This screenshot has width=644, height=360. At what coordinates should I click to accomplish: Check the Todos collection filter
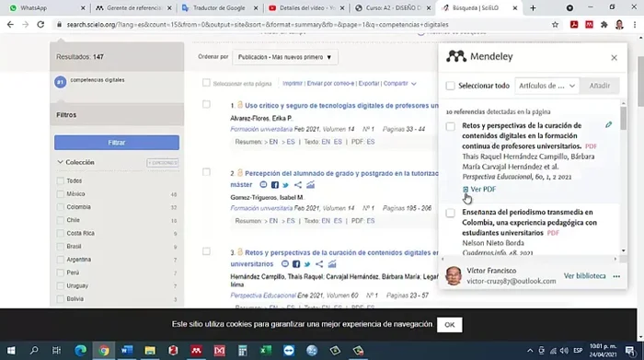pyautogui.click(x=61, y=180)
